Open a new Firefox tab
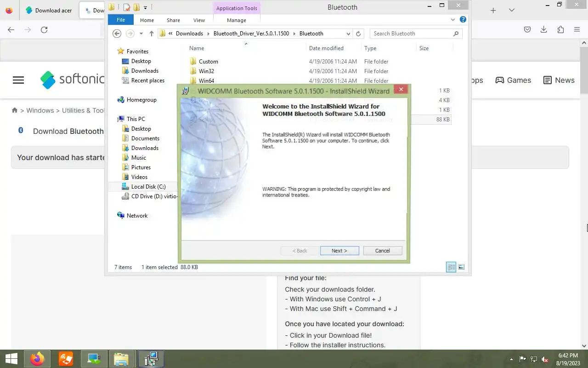 click(493, 10)
